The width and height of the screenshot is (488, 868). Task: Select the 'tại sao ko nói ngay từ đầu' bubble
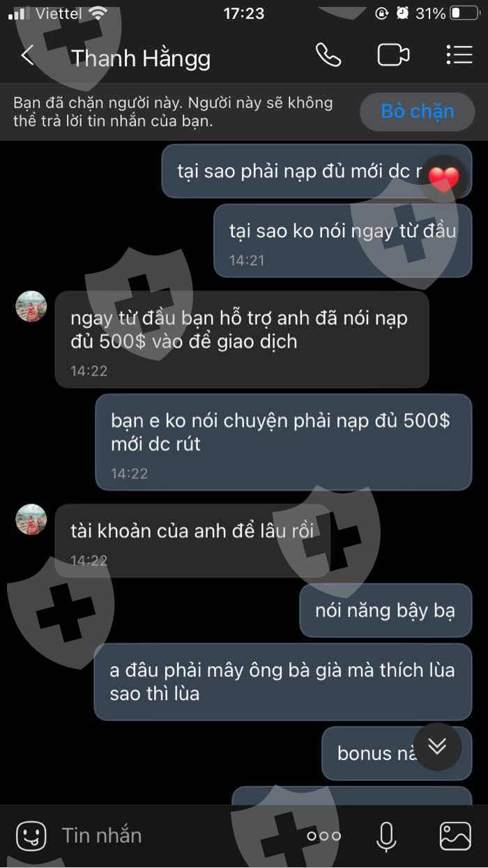(x=342, y=241)
